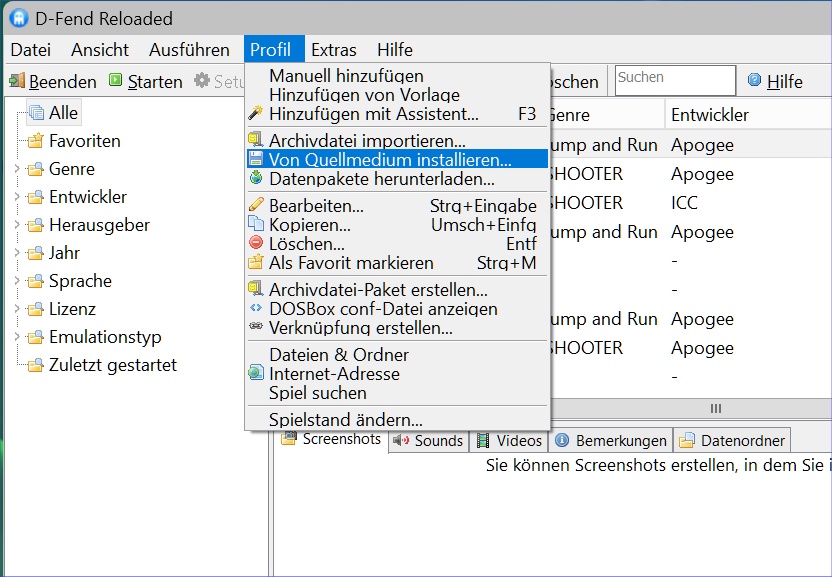
Task: Choose Hinzufügen von Vorlage
Action: tap(397, 94)
